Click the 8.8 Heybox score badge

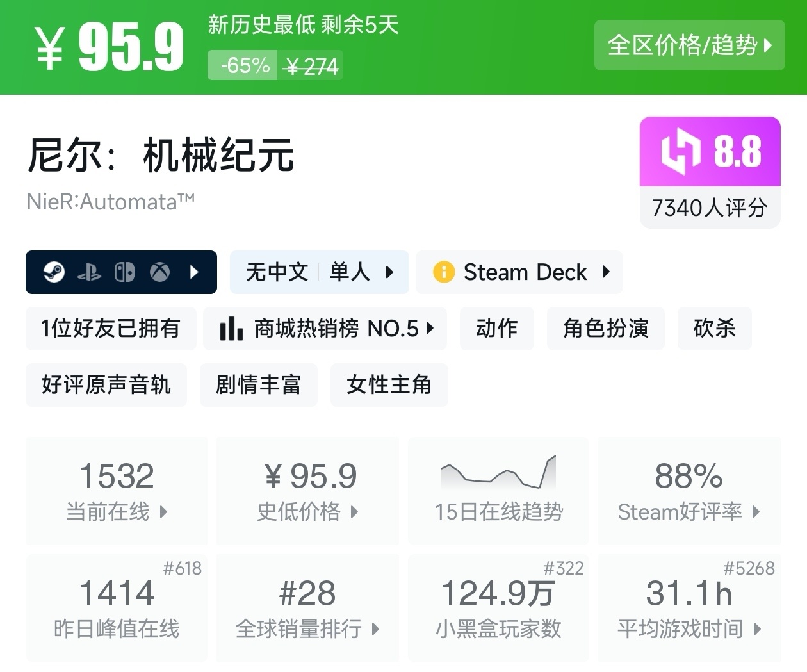coord(710,152)
